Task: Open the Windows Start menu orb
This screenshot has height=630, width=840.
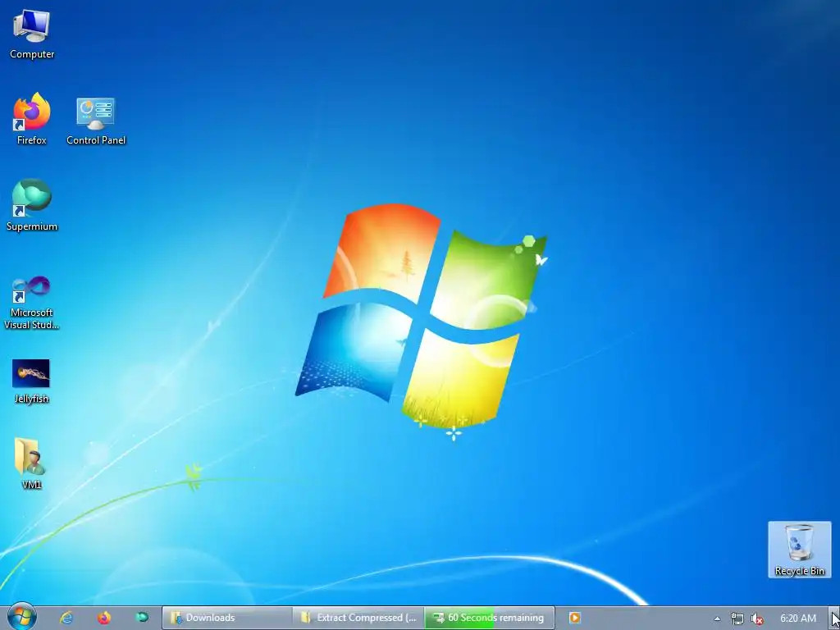Action: click(x=22, y=617)
